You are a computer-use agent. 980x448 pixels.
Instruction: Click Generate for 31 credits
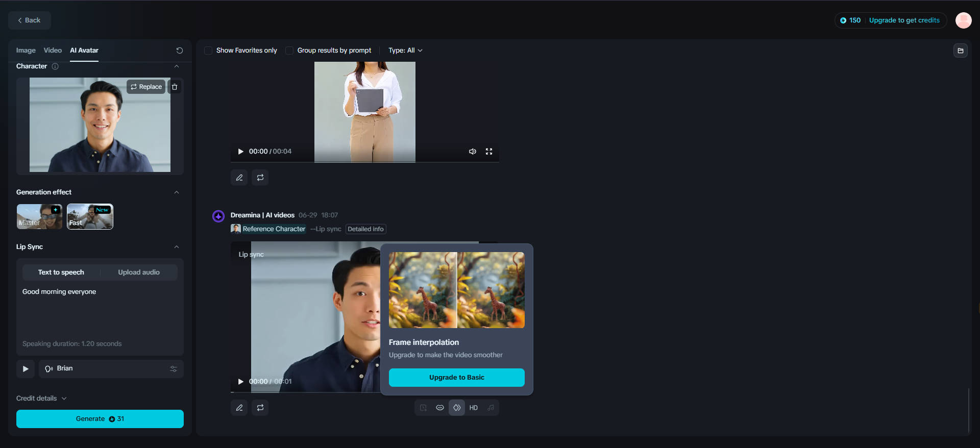[100, 419]
